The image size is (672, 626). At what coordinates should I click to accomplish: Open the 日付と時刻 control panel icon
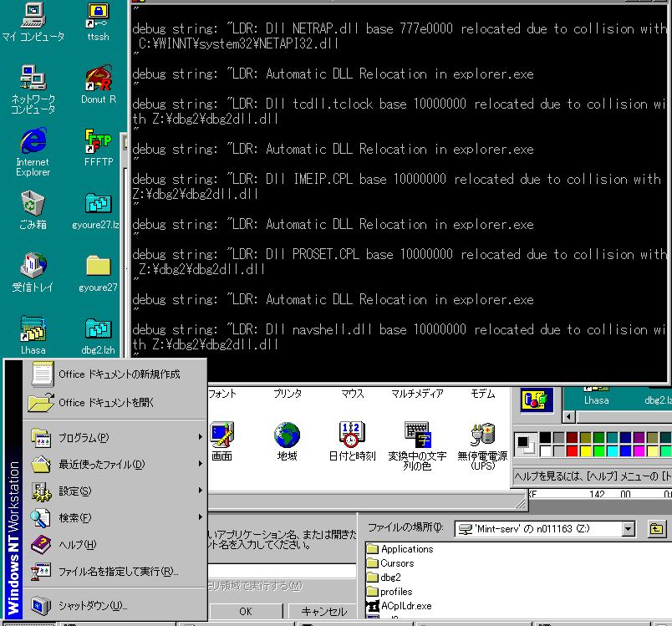[352, 441]
